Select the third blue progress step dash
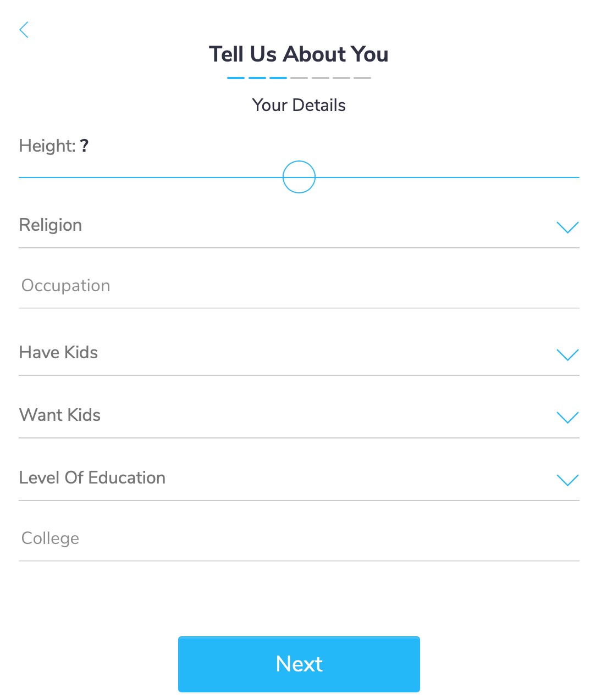The image size is (607, 700). (x=278, y=78)
